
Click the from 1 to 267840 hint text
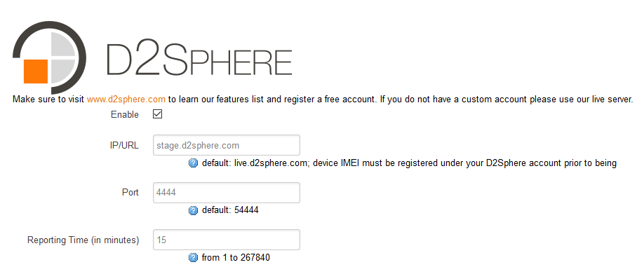[236, 258]
